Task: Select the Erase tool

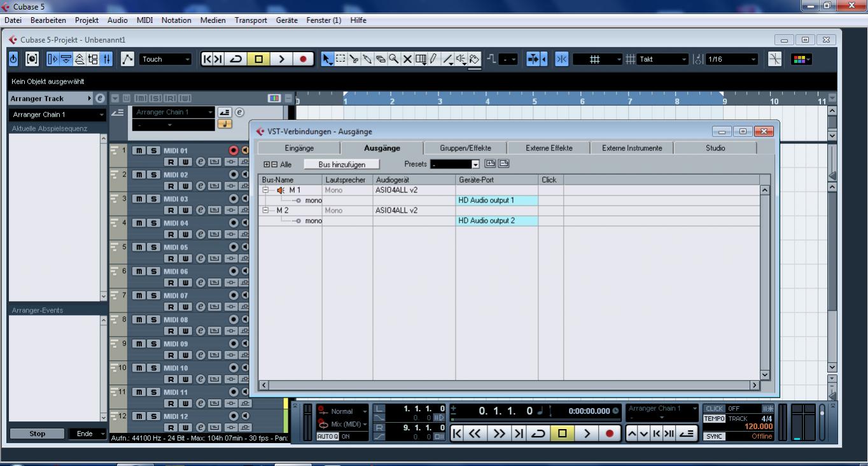Action: [381, 59]
